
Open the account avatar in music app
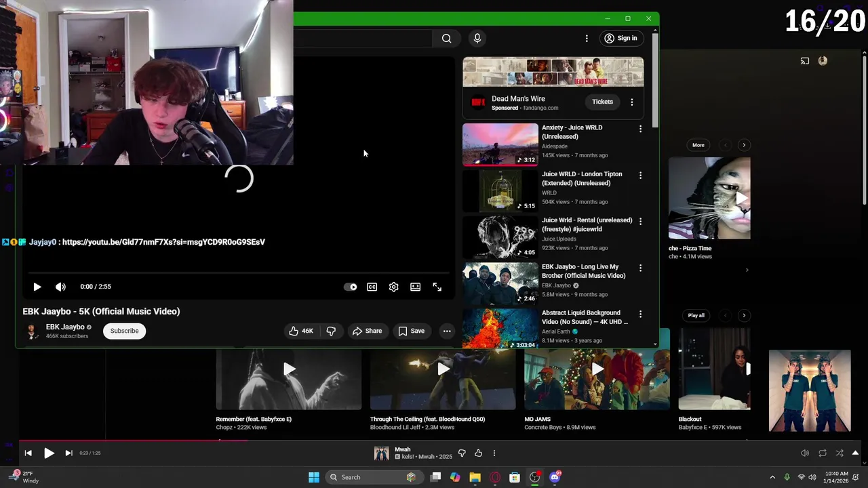(x=823, y=61)
